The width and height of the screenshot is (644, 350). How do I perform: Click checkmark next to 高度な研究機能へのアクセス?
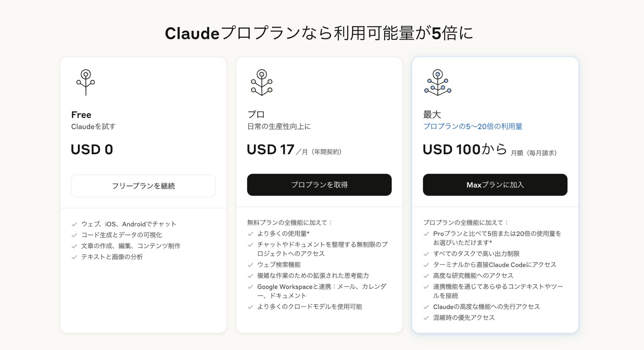[x=426, y=276]
